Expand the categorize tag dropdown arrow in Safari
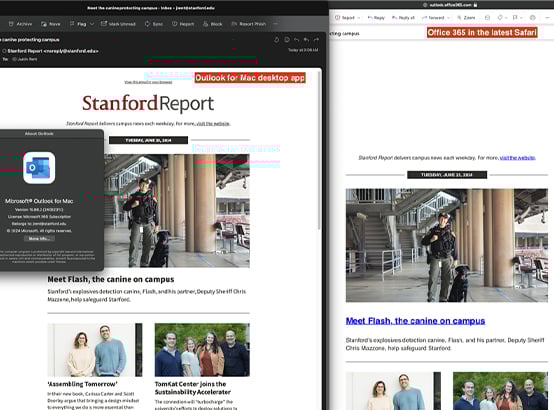Image resolution: width=554 pixels, height=410 pixels. (x=506, y=18)
